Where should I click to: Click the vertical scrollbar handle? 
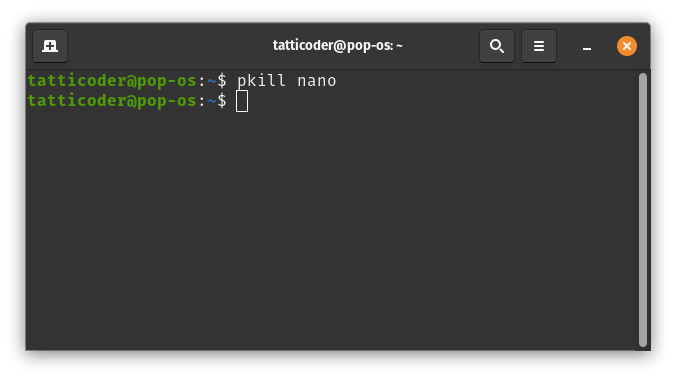click(643, 210)
